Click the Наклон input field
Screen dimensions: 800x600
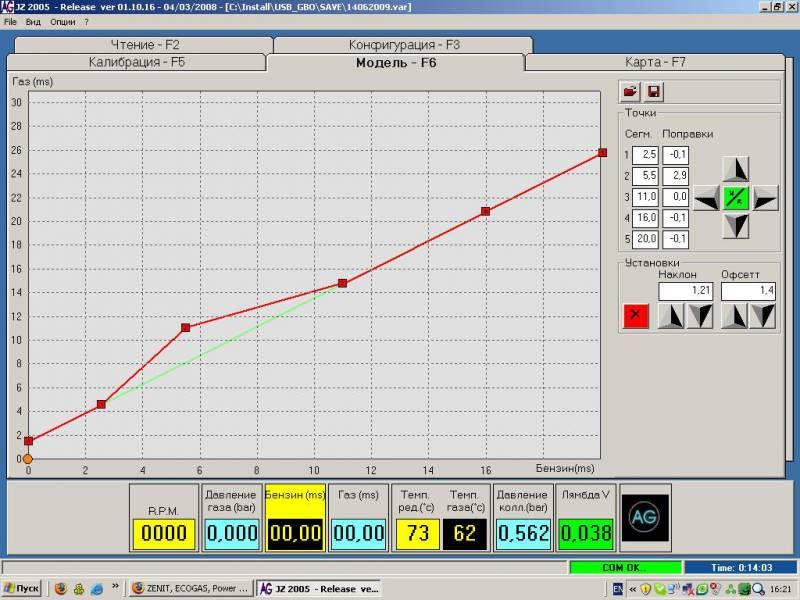[x=685, y=291]
